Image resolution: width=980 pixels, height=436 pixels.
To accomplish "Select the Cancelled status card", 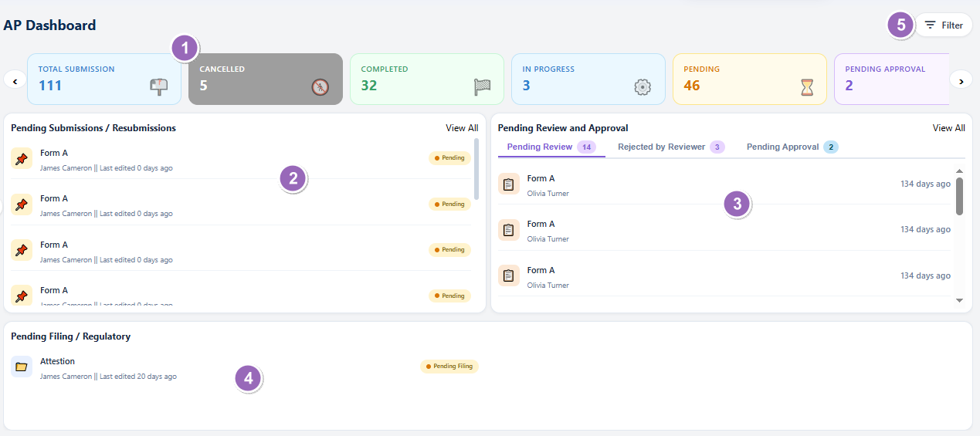I will point(266,79).
